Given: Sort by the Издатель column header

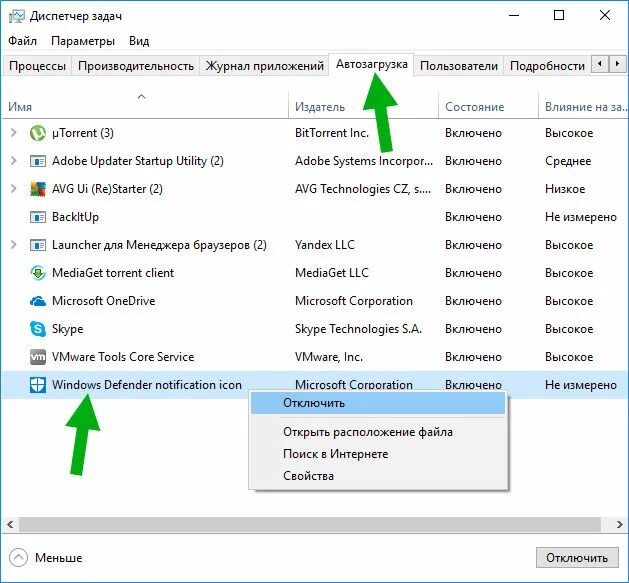Looking at the screenshot, I should pyautogui.click(x=363, y=105).
